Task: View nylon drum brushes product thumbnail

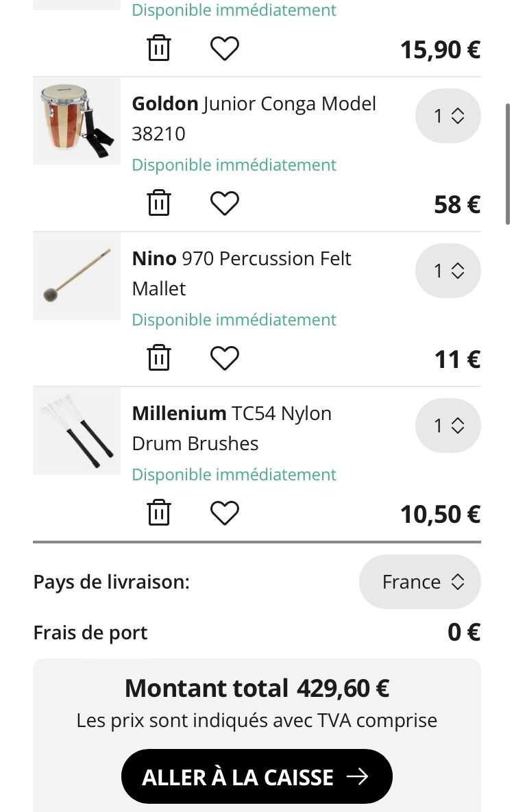Action: click(x=77, y=431)
